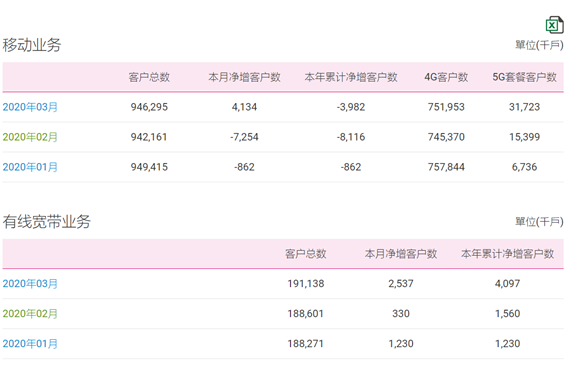Select the value 4,134
Viewport: 584px width, 365px height.
point(244,107)
